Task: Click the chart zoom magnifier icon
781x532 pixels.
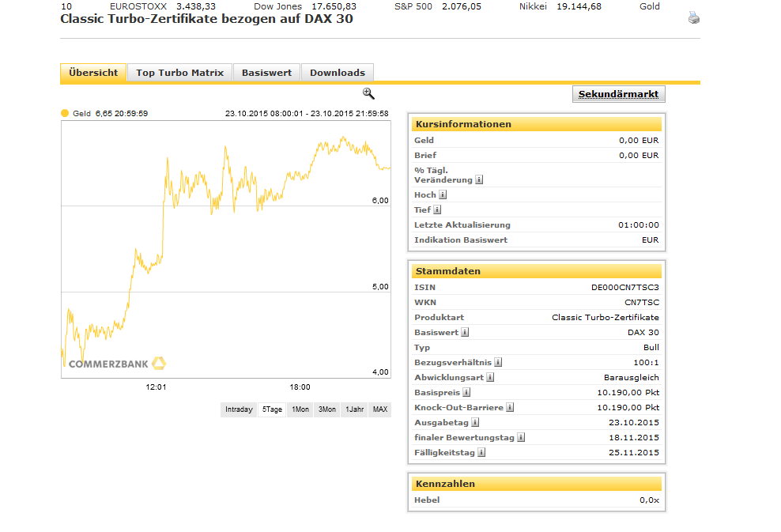Action: pos(368,93)
